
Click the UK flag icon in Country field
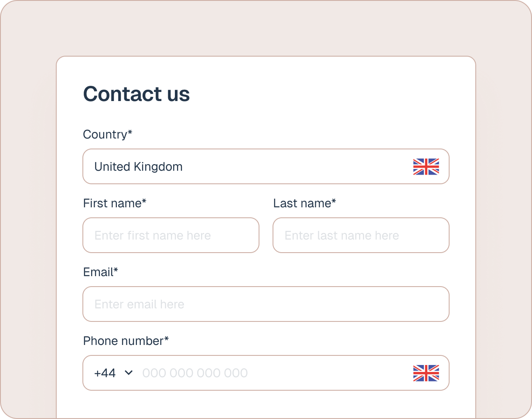[x=426, y=166]
